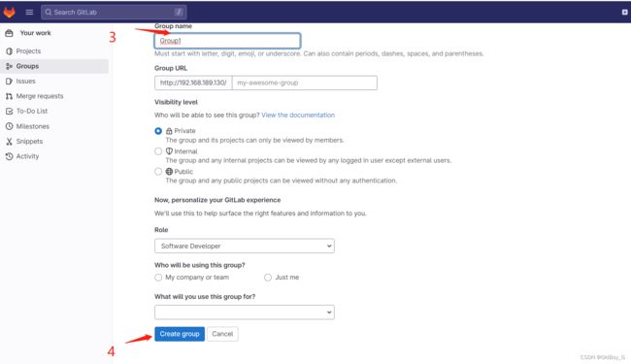Click the slash shortcut key hint in search
631x364 pixels.
point(179,12)
